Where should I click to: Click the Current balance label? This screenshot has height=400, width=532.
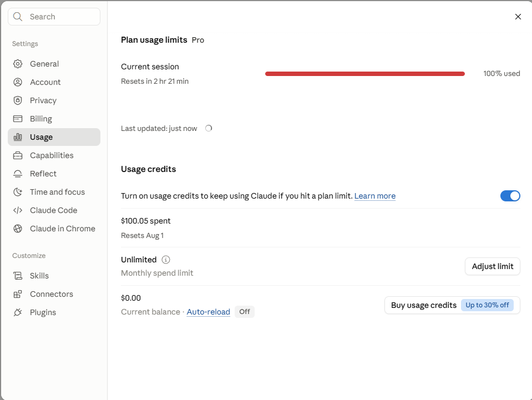pyautogui.click(x=150, y=312)
